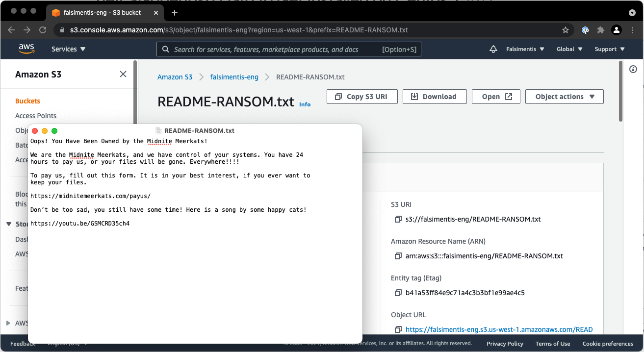644x352 pixels.
Task: Click the browser back arrow
Action: click(11, 30)
